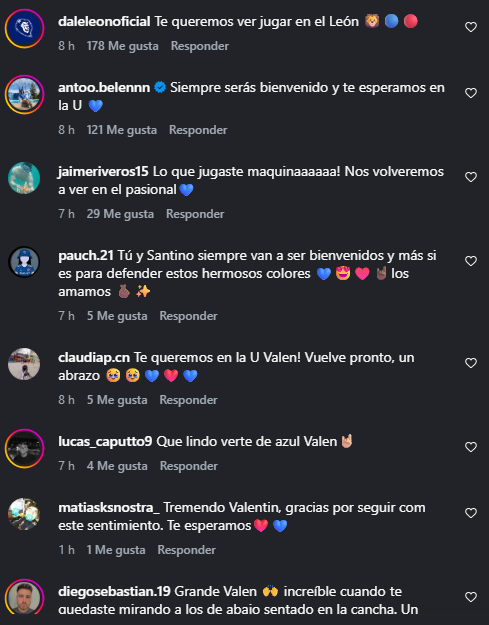Reply to daleleonoficial via Responder
The height and width of the screenshot is (625, 489).
point(200,46)
